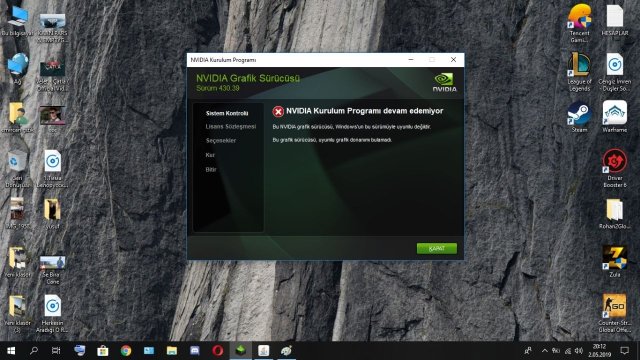
Task: Click the red error X icon
Action: pyautogui.click(x=278, y=111)
